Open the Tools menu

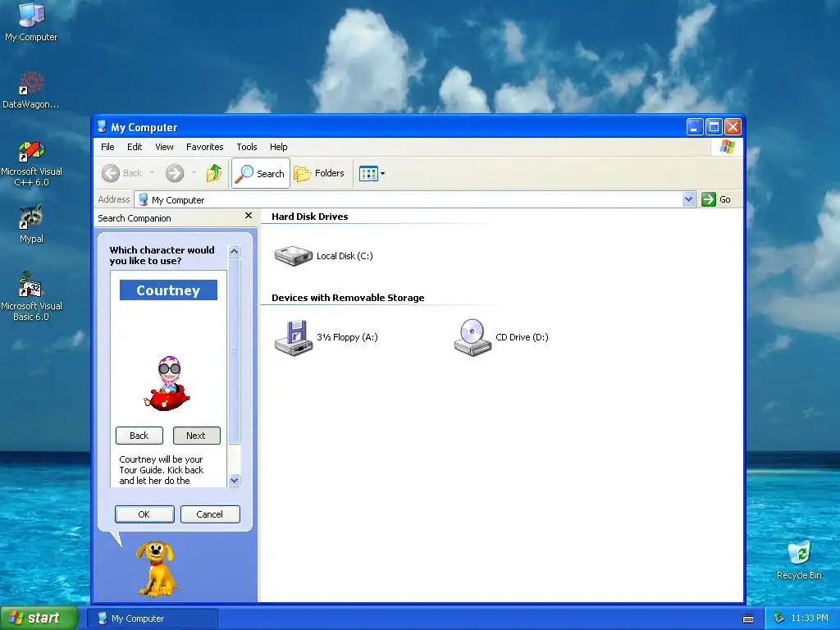click(x=246, y=147)
